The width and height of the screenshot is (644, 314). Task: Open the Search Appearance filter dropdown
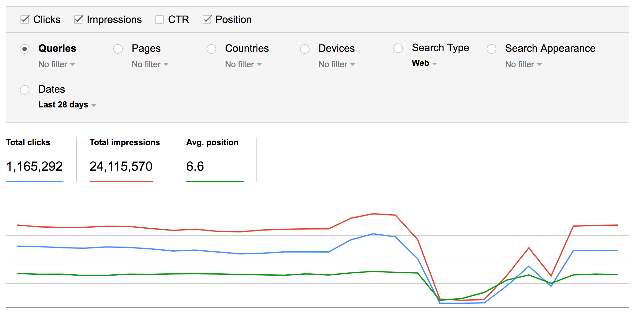(523, 64)
